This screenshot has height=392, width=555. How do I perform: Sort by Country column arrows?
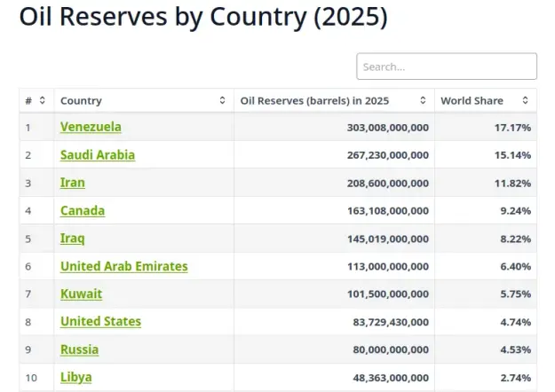tap(222, 100)
